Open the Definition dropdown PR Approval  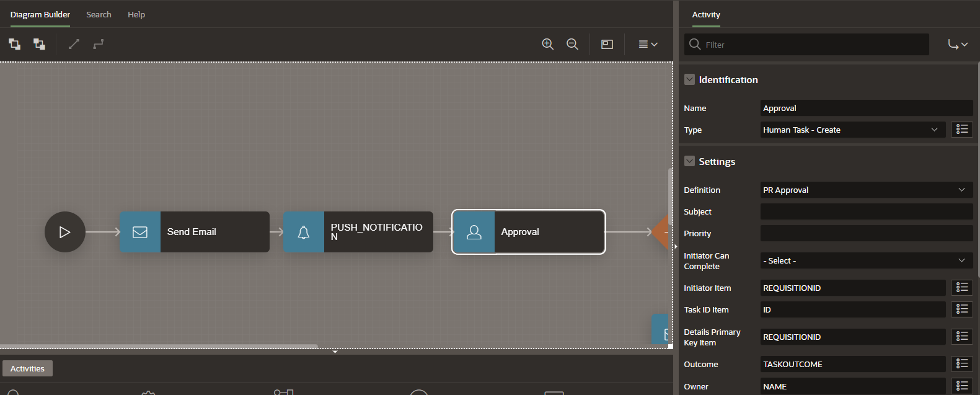pos(867,190)
